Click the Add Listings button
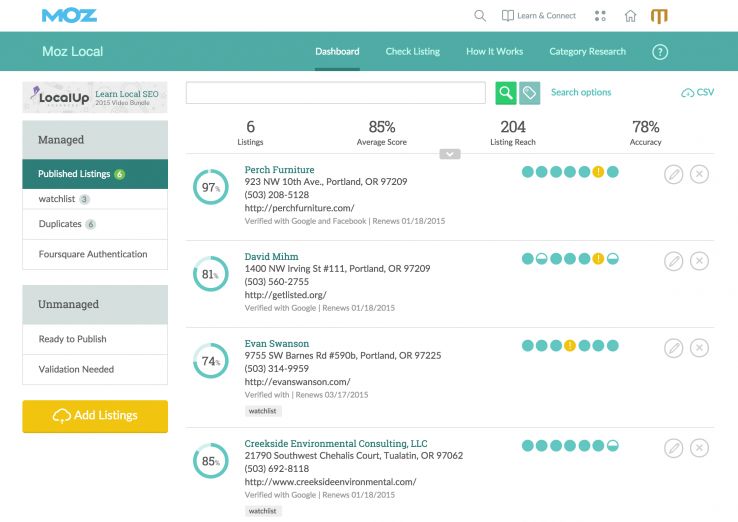Viewport: 738px width, 522px height. [x=95, y=416]
